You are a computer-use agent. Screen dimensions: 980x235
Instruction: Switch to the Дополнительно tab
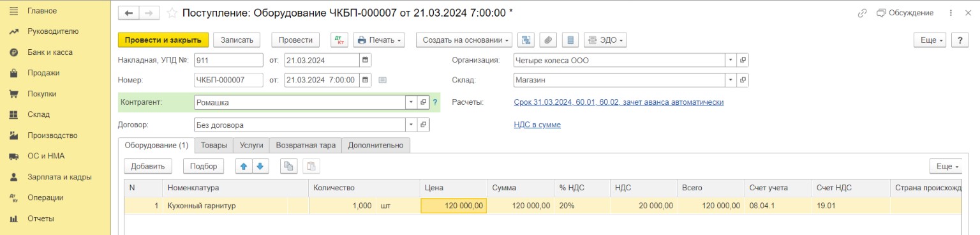(376, 145)
